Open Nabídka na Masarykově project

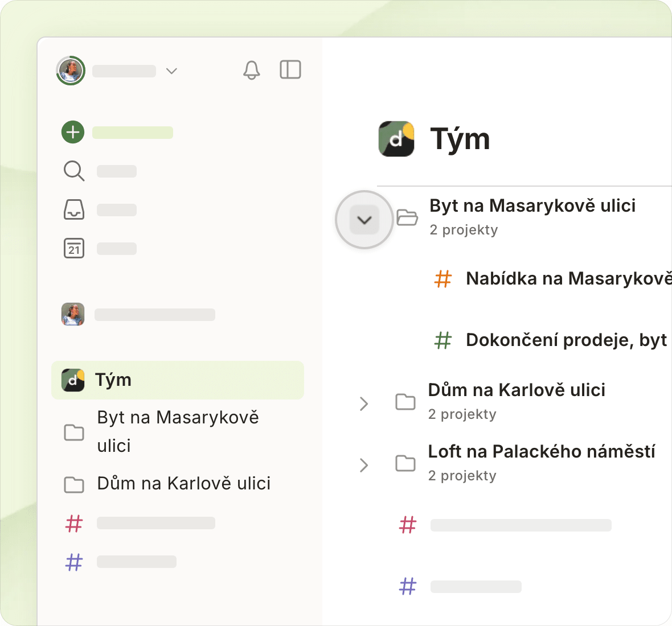553,279
